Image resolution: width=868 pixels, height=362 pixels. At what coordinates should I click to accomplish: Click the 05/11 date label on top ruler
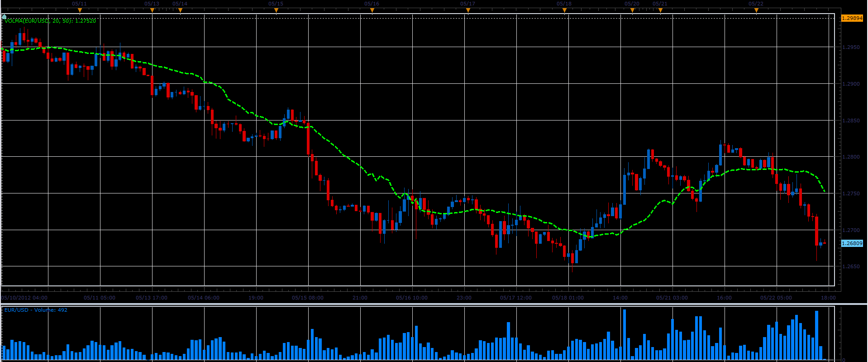coord(80,4)
